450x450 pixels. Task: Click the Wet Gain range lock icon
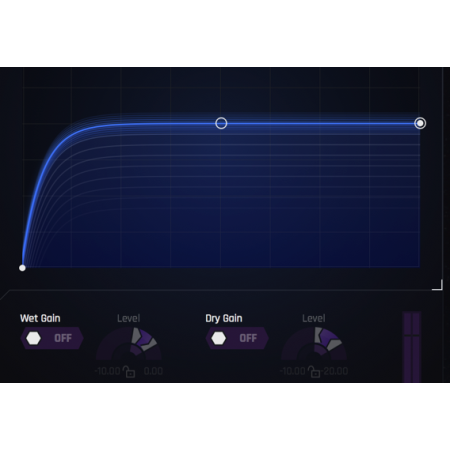pyautogui.click(x=129, y=372)
